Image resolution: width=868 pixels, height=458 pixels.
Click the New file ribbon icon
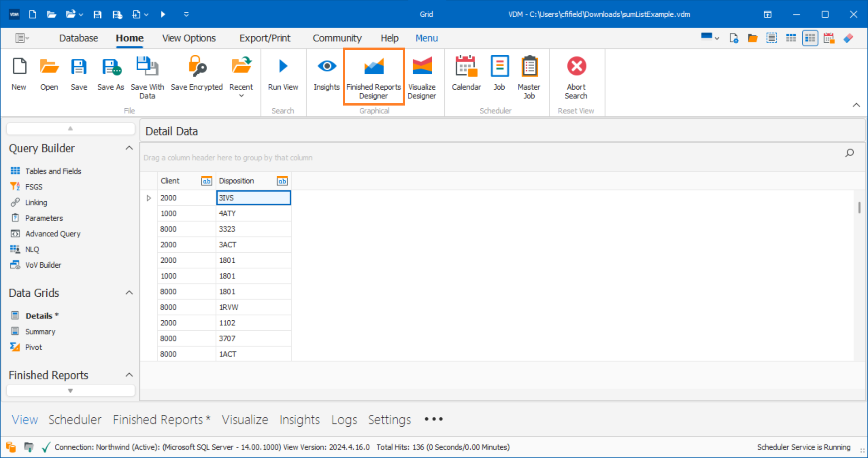pos(19,67)
